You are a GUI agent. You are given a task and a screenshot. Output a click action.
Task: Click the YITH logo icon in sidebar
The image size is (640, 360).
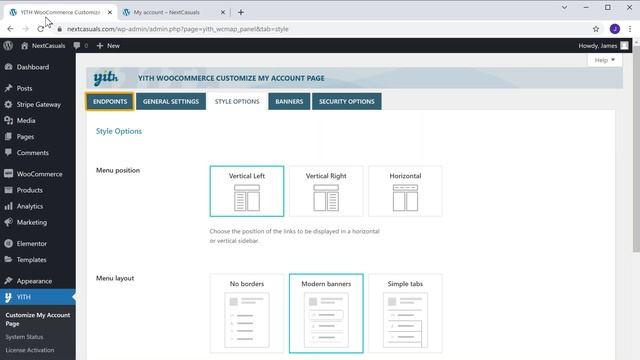[9, 298]
